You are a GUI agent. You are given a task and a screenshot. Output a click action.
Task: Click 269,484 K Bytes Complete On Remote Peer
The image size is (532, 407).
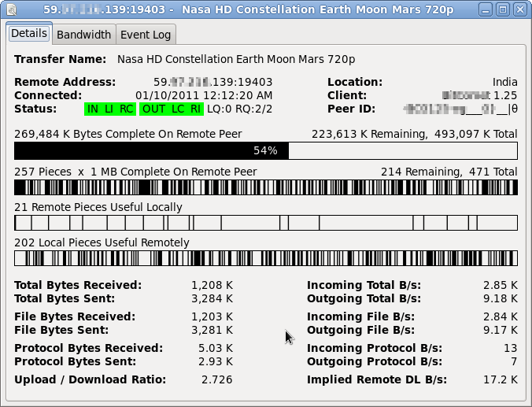128,134
